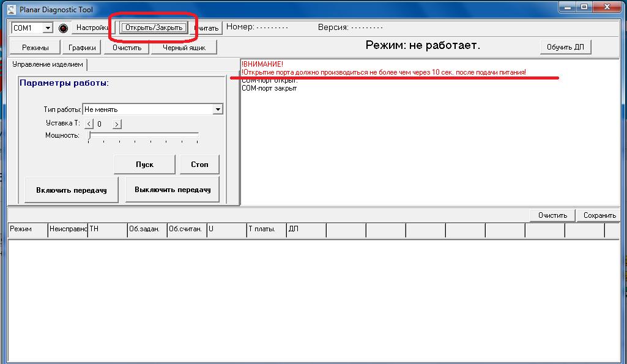Image resolution: width=627 pixels, height=364 pixels.
Task: Click the 'Сохранить' save button
Action: [599, 215]
